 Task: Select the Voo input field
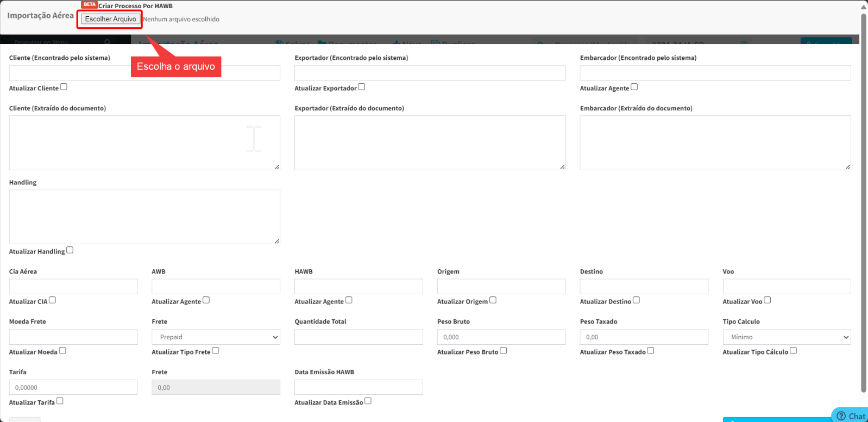(787, 287)
